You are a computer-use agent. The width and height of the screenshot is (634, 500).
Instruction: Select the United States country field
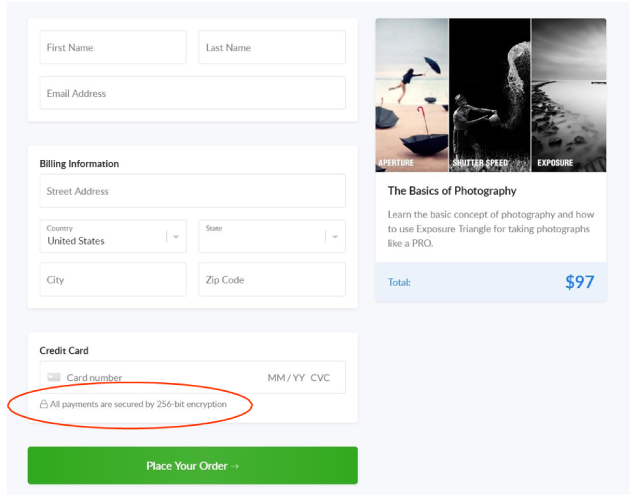click(113, 236)
